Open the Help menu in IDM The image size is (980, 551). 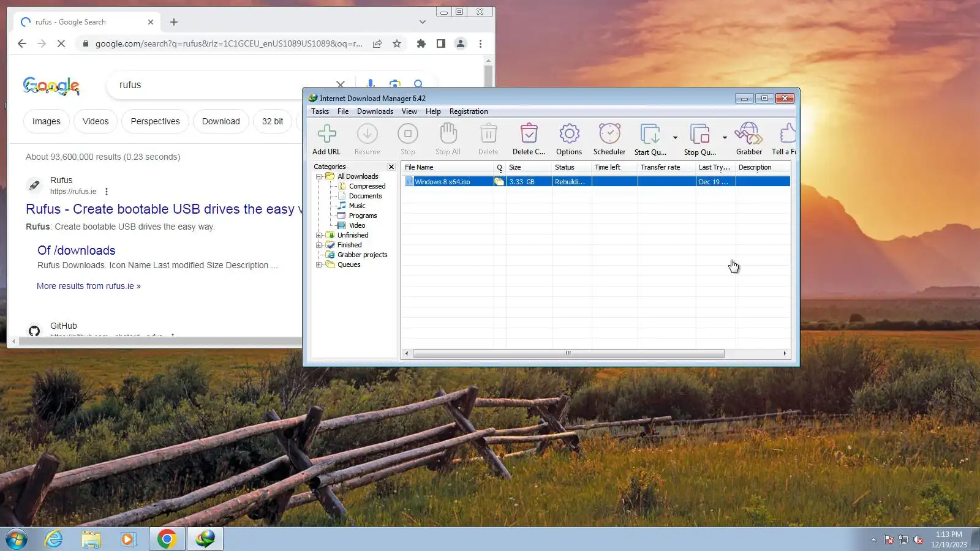tap(433, 111)
